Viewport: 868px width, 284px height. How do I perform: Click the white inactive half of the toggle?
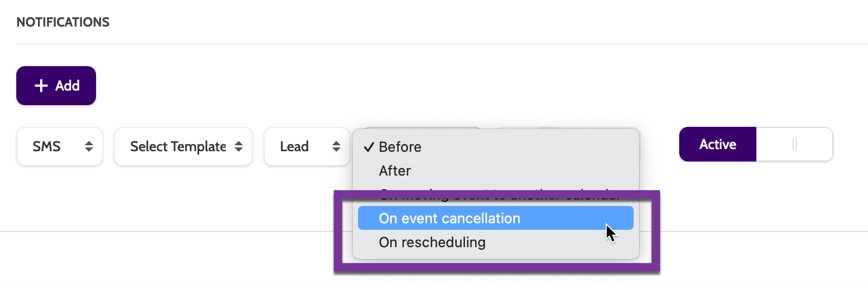pos(794,144)
